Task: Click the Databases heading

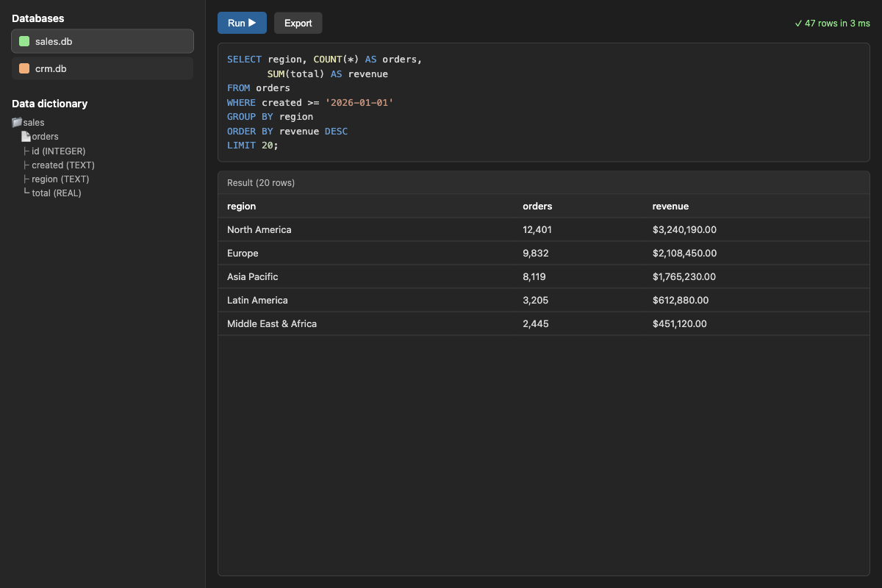Action: pyautogui.click(x=37, y=18)
